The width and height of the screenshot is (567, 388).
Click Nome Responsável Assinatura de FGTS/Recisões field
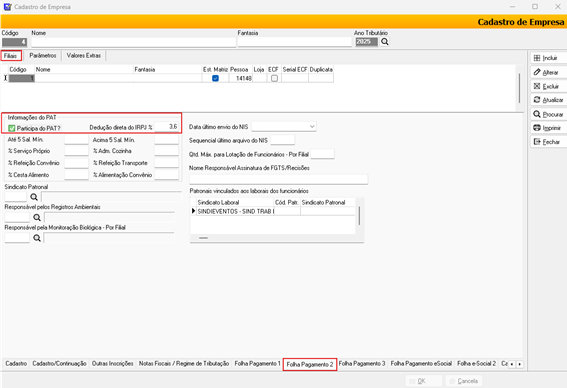point(278,179)
